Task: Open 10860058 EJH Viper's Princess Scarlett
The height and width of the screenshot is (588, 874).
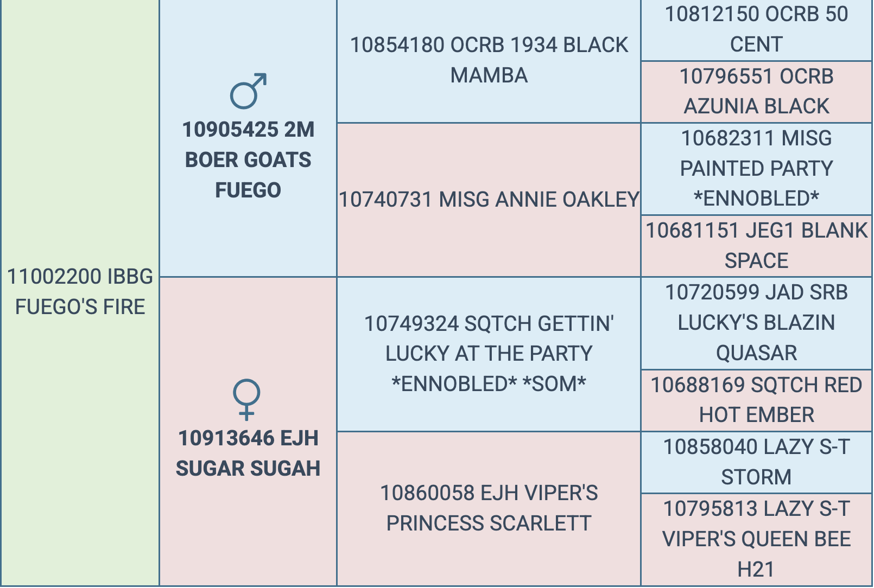Action: [489, 508]
